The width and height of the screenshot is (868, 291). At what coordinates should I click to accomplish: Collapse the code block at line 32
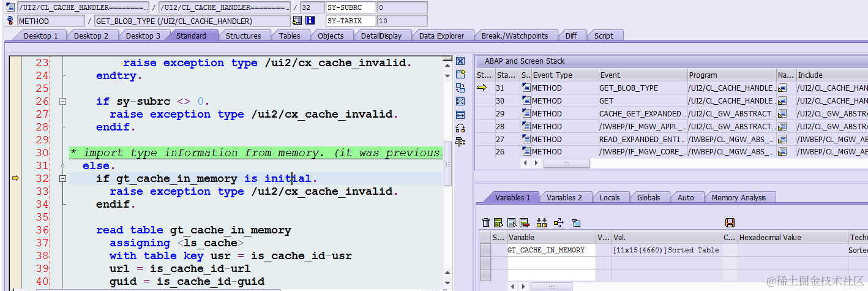(x=62, y=179)
